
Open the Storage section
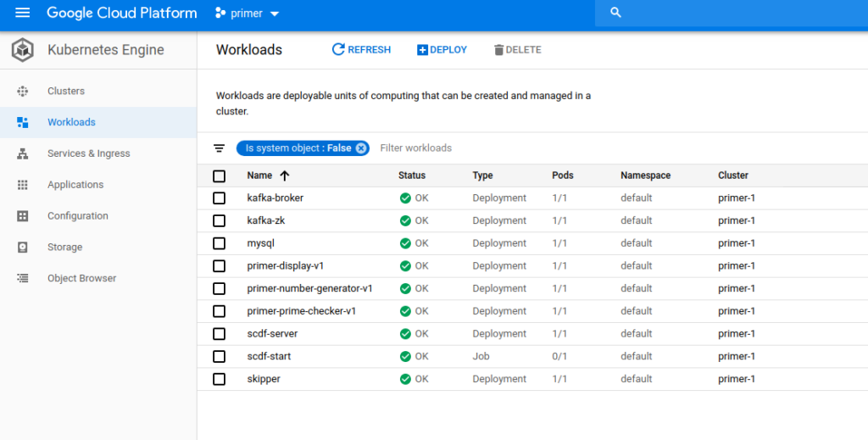[x=98, y=248]
